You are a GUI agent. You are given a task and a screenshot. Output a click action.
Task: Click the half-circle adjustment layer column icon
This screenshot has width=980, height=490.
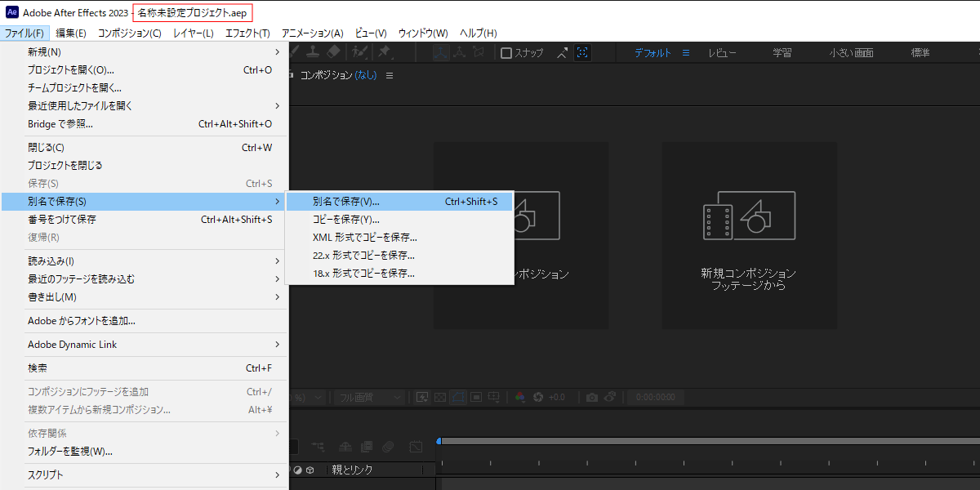coord(298,470)
